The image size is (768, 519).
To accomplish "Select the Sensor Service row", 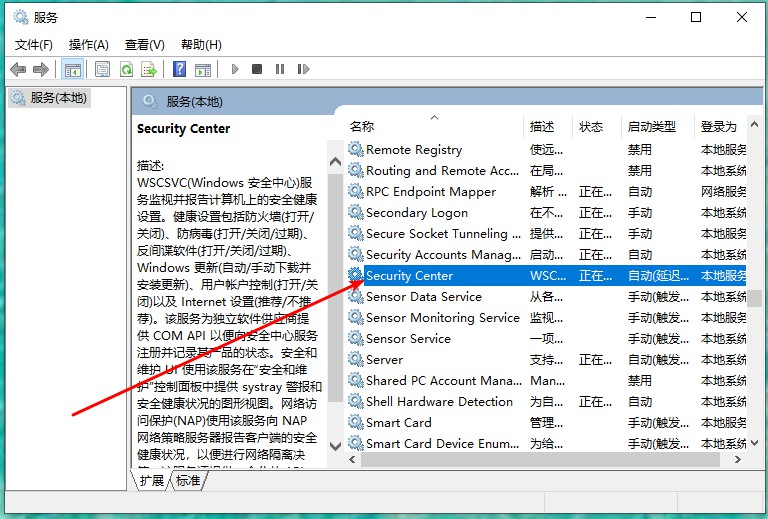I will pyautogui.click(x=547, y=339).
